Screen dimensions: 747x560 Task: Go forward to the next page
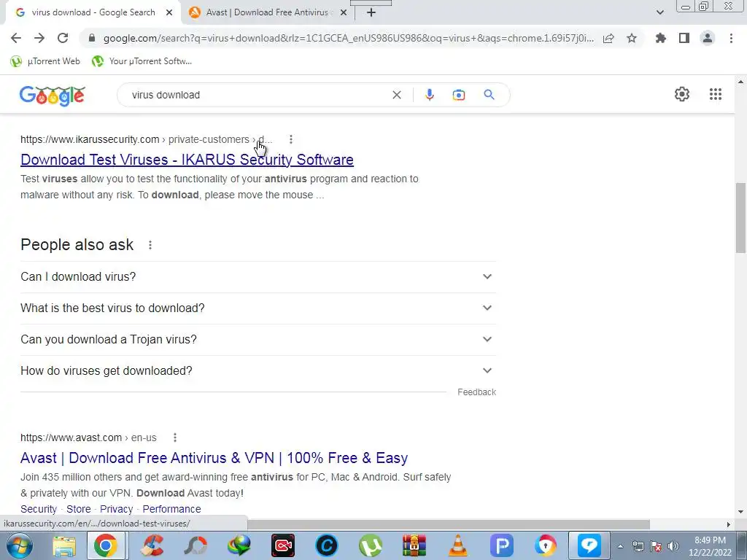click(x=39, y=38)
